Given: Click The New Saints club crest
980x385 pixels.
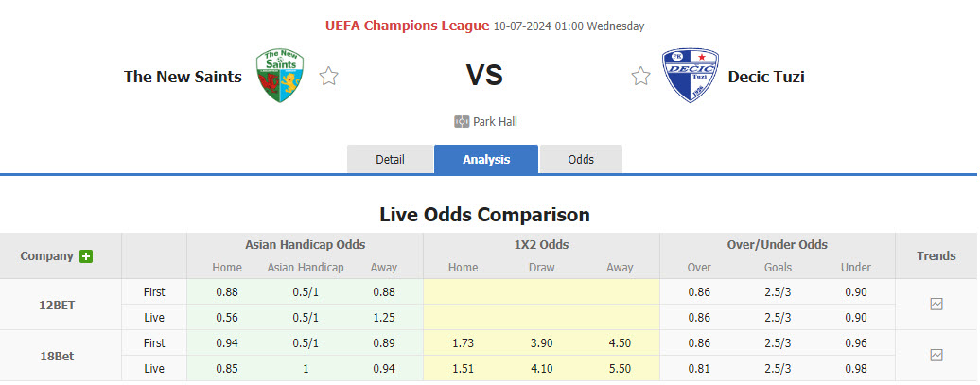Looking at the screenshot, I should click(279, 76).
